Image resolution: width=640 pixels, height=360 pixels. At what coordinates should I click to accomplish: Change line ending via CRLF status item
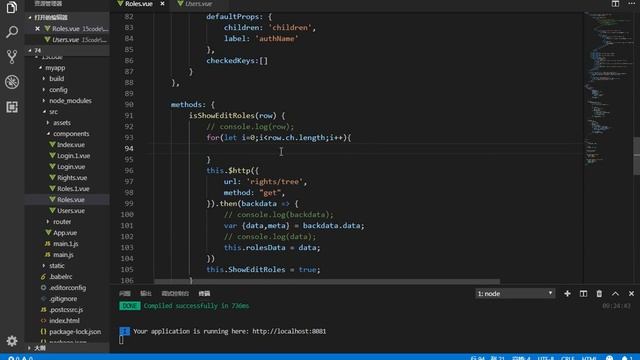[568, 358]
